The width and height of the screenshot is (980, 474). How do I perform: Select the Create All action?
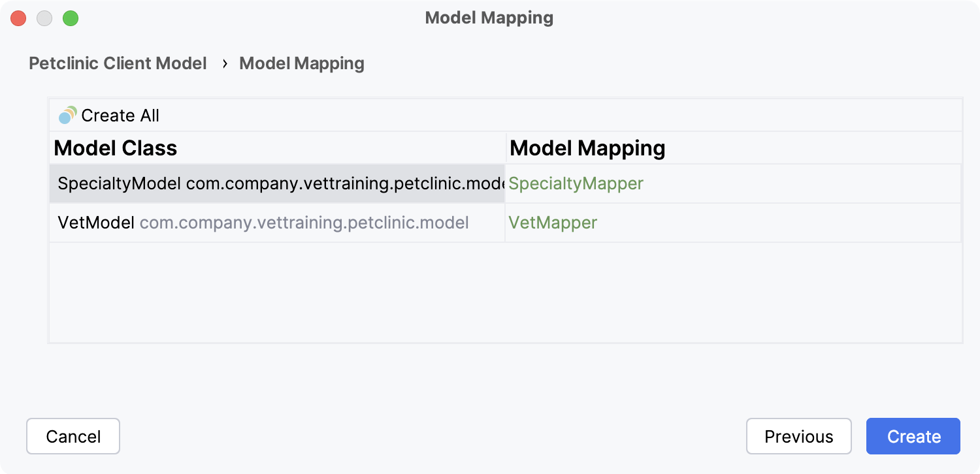point(120,116)
